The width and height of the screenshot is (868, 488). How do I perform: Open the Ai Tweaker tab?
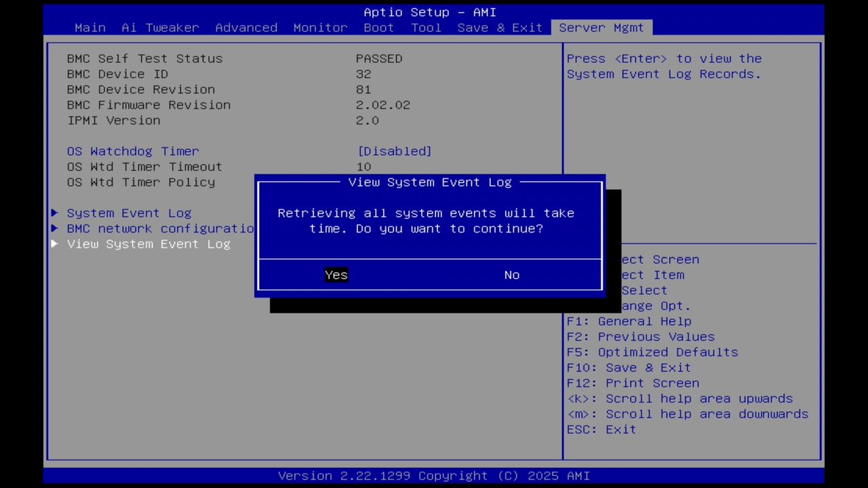pos(160,27)
